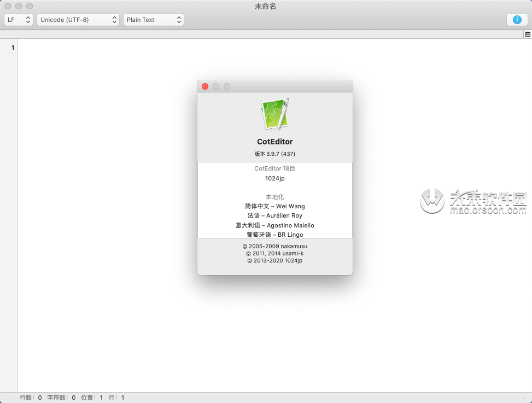Click the 位置 value in status bar

92,398
